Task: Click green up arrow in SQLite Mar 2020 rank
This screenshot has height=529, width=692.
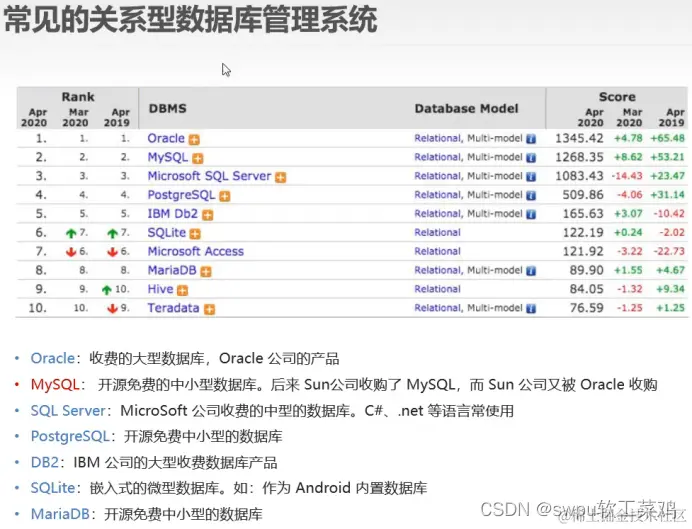Action: (71, 233)
